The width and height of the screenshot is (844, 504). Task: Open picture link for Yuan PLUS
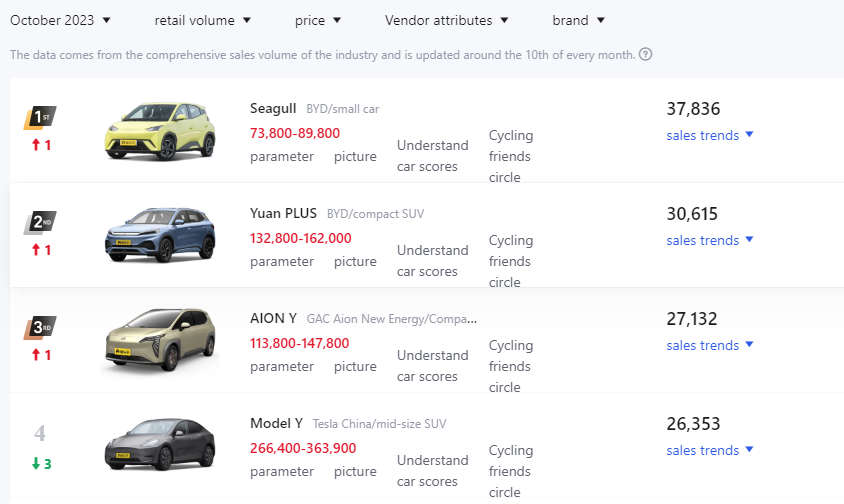coord(355,262)
